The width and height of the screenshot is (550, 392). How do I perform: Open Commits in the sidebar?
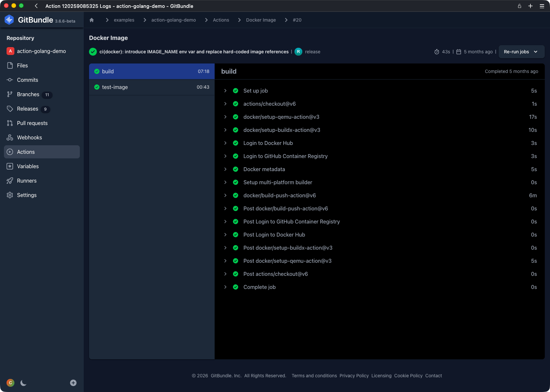click(x=42, y=80)
